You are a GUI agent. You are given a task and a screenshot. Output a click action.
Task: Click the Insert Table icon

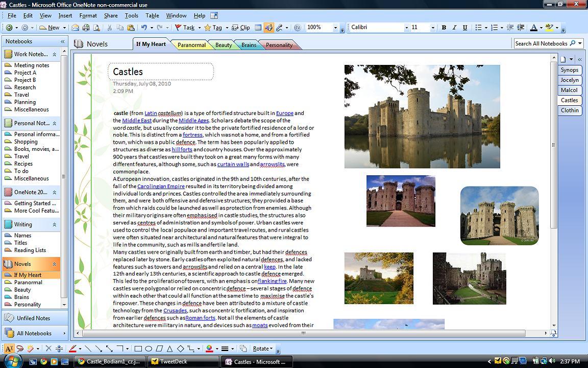(x=258, y=27)
